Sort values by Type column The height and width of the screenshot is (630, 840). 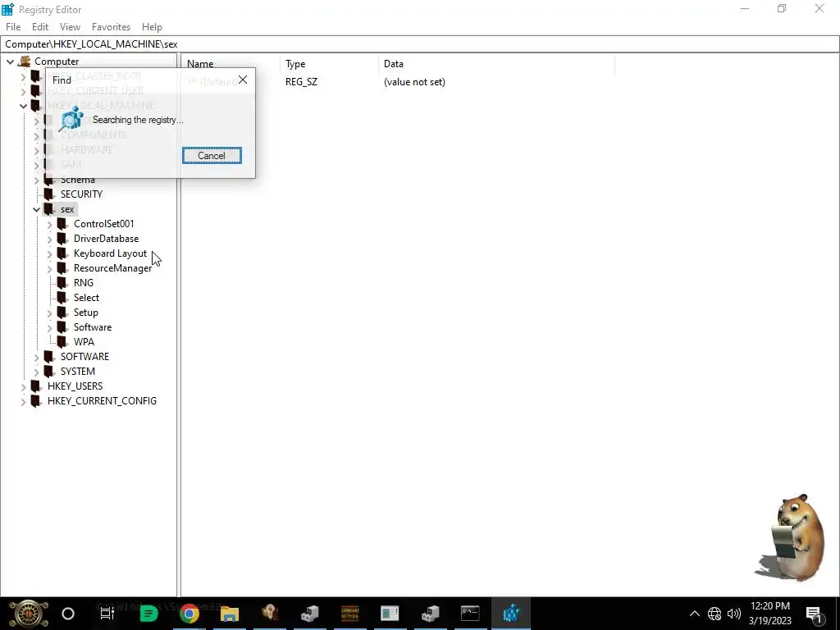(x=329, y=64)
